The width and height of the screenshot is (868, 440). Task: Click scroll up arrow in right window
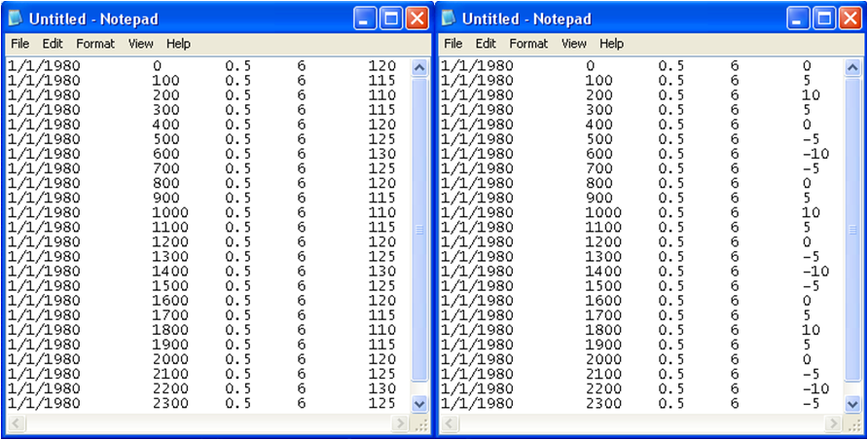[x=852, y=68]
